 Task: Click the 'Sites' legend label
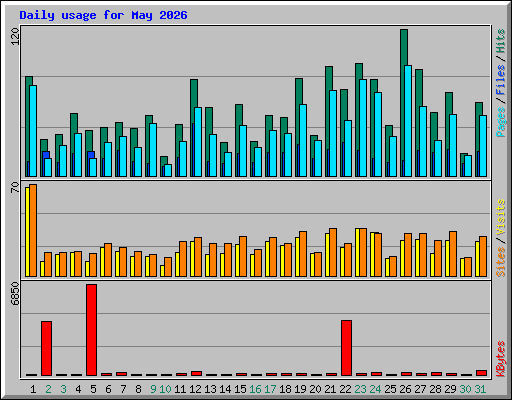[500, 262]
